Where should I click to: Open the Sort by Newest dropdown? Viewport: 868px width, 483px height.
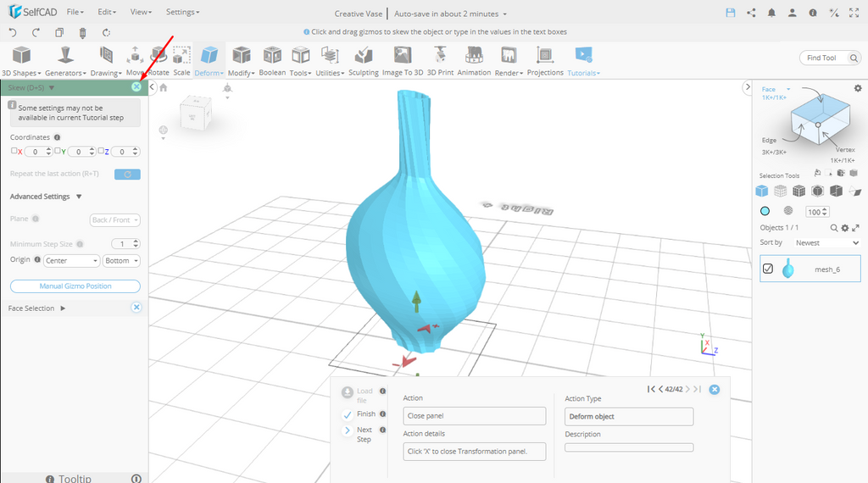click(826, 242)
